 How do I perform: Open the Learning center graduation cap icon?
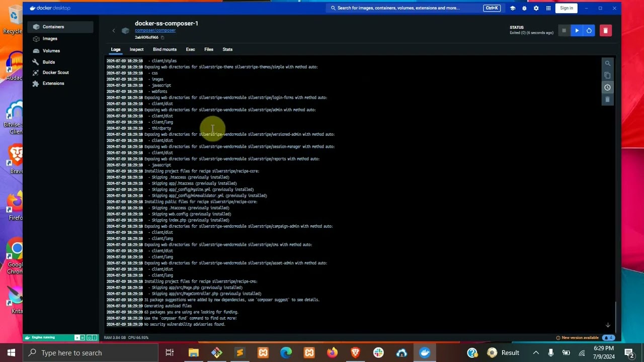point(513,8)
